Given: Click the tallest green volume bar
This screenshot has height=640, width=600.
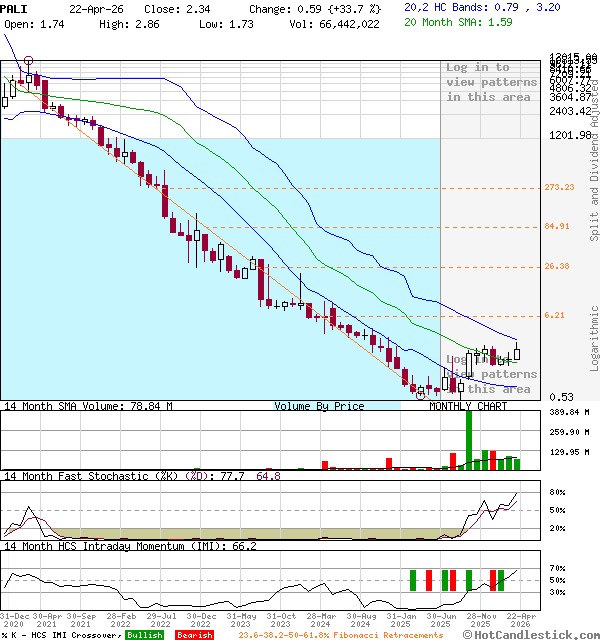Looking at the screenshot, I should 469,439.
